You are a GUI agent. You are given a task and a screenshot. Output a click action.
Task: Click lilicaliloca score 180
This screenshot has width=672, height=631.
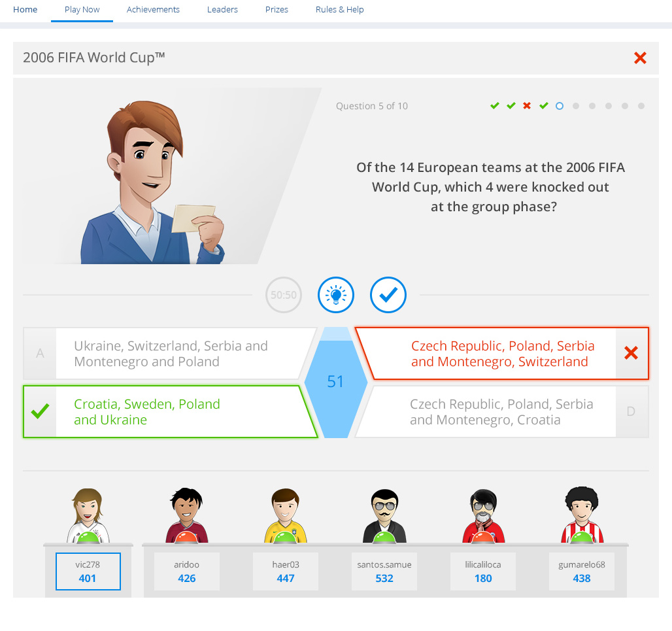point(483,578)
